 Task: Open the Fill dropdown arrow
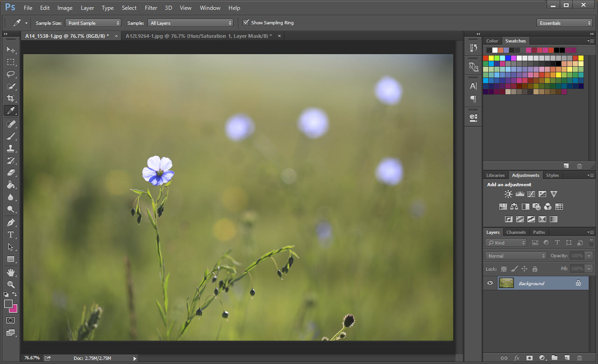tap(589, 269)
